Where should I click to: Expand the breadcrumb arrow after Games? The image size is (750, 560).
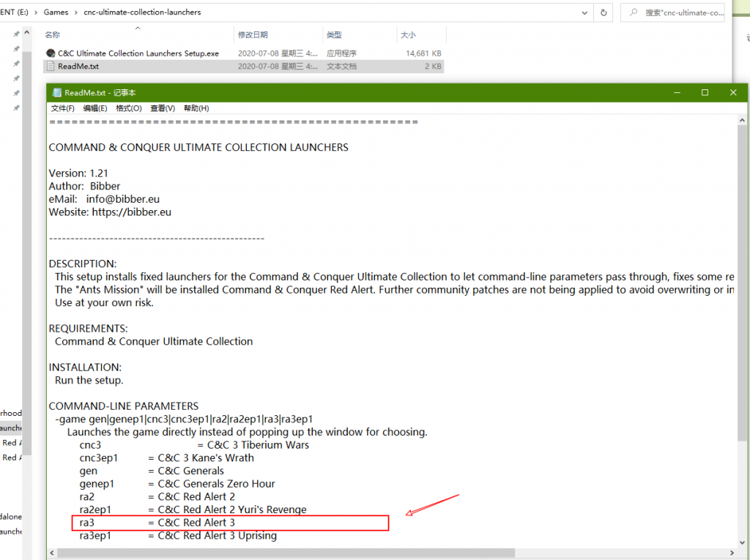76,12
